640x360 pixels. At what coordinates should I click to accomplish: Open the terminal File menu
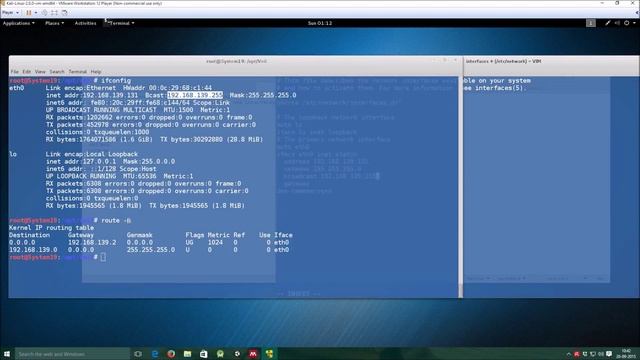click(x=15, y=71)
